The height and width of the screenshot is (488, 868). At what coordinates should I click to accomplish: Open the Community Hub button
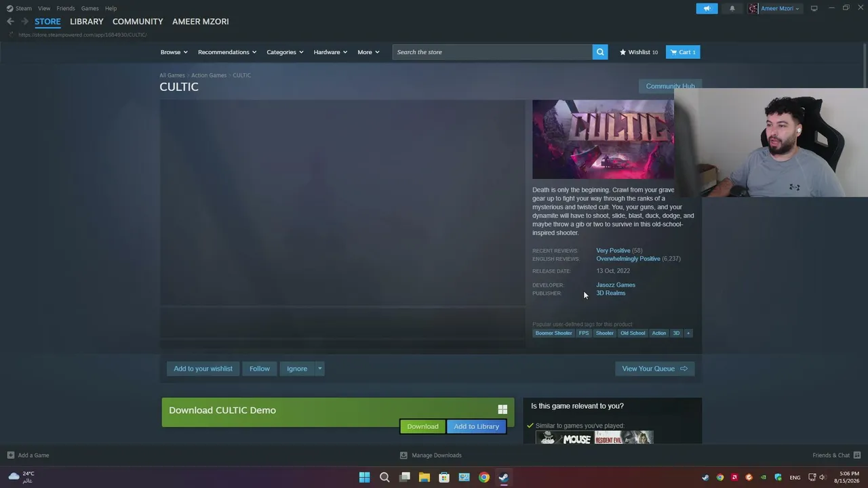(x=670, y=86)
